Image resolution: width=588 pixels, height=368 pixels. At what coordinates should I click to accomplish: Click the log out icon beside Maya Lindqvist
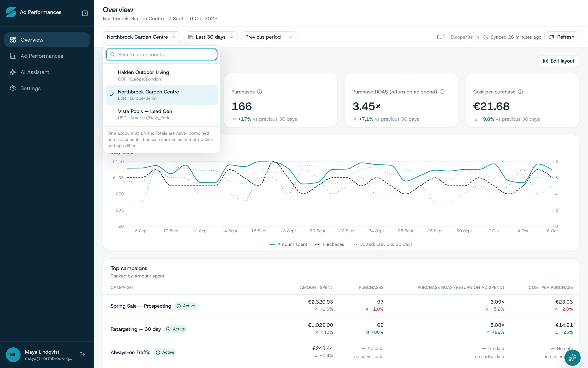82,355
